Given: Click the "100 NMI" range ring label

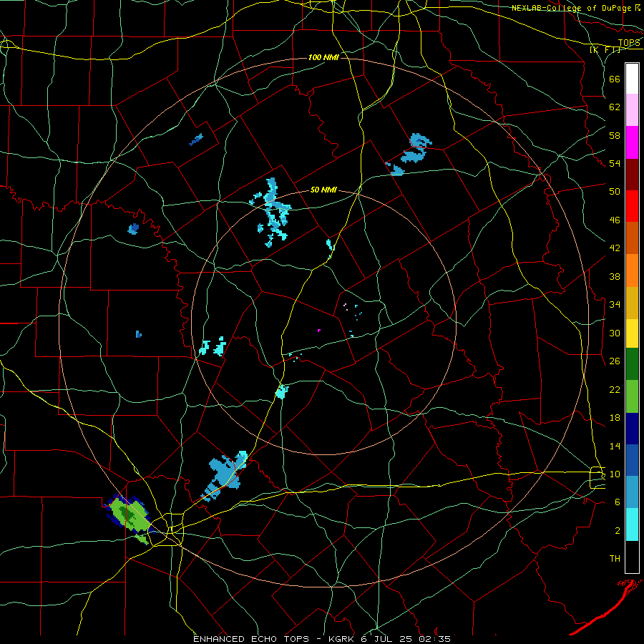Looking at the screenshot, I should click(x=323, y=57).
